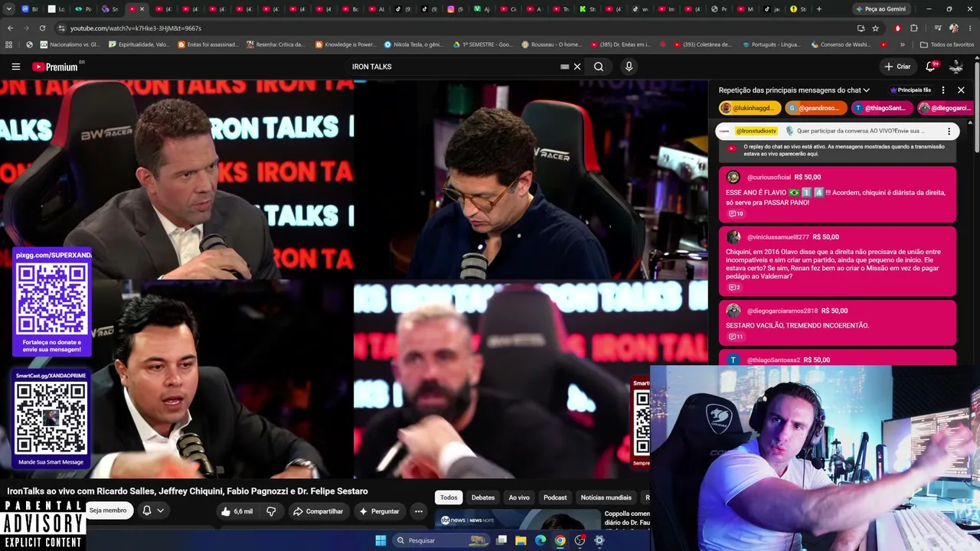Start voice search with the microphone
Screen dimensions: 980x551
629,67
